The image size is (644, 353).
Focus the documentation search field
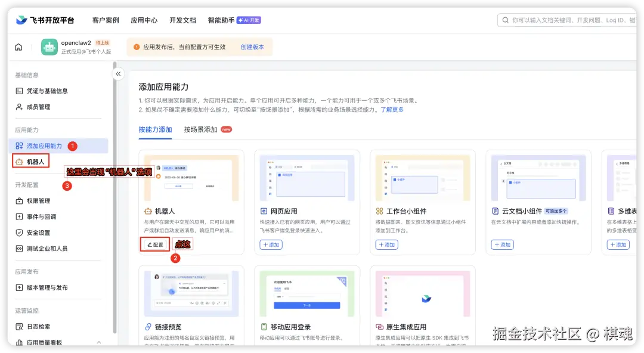[567, 20]
